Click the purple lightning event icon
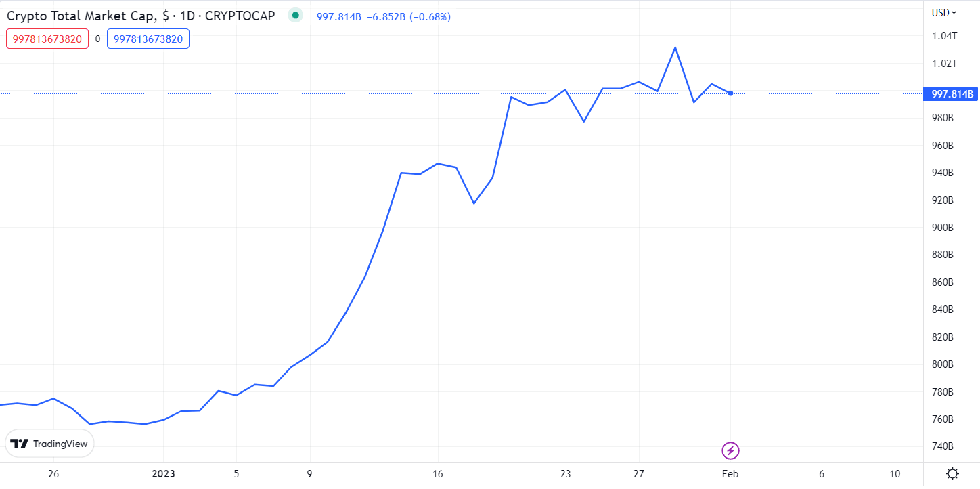This screenshot has height=489, width=980. coord(730,450)
